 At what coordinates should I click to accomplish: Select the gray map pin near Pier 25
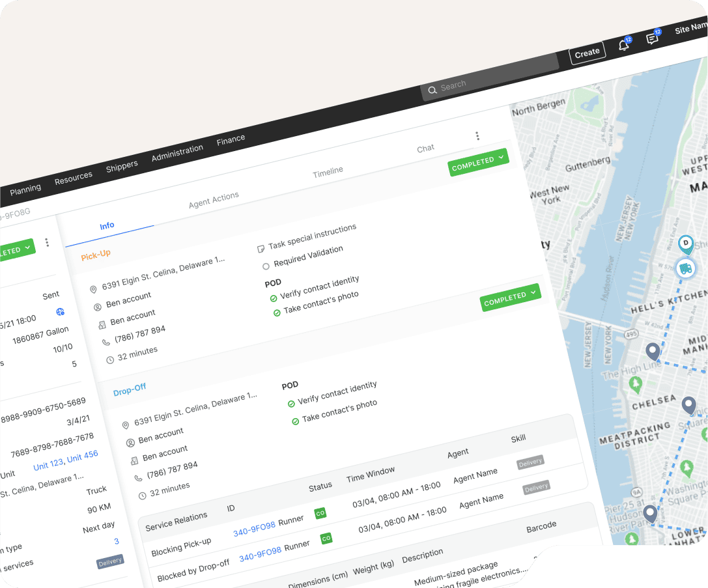650,513
